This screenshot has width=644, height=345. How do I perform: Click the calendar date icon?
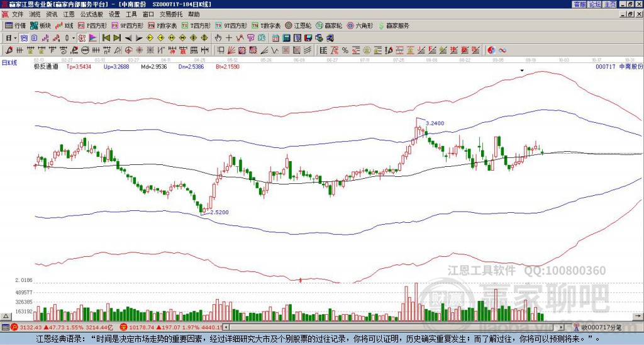click(276, 38)
